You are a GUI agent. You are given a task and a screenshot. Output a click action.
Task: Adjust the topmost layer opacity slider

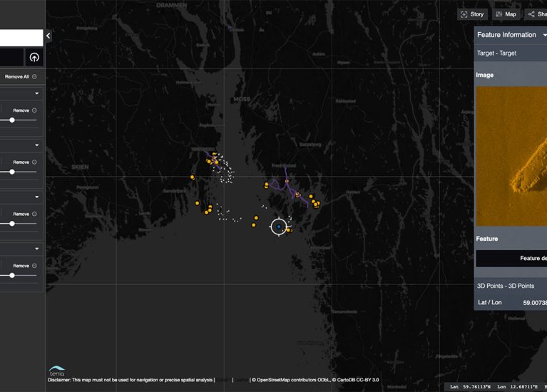(12, 120)
